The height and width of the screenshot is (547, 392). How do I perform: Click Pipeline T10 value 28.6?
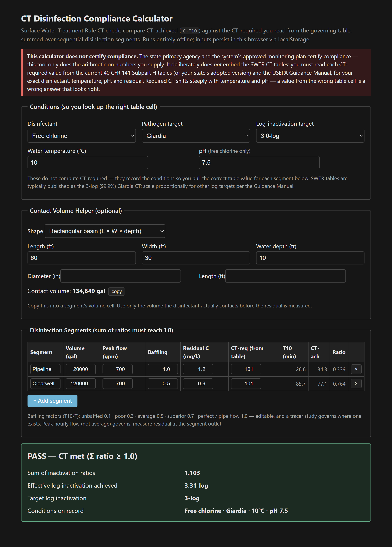pos(300,370)
